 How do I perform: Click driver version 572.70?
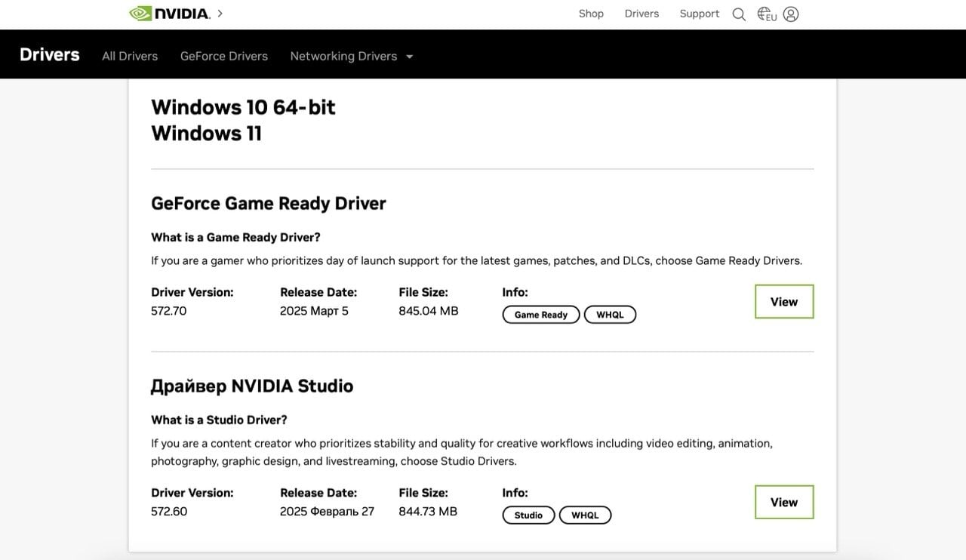[169, 311]
